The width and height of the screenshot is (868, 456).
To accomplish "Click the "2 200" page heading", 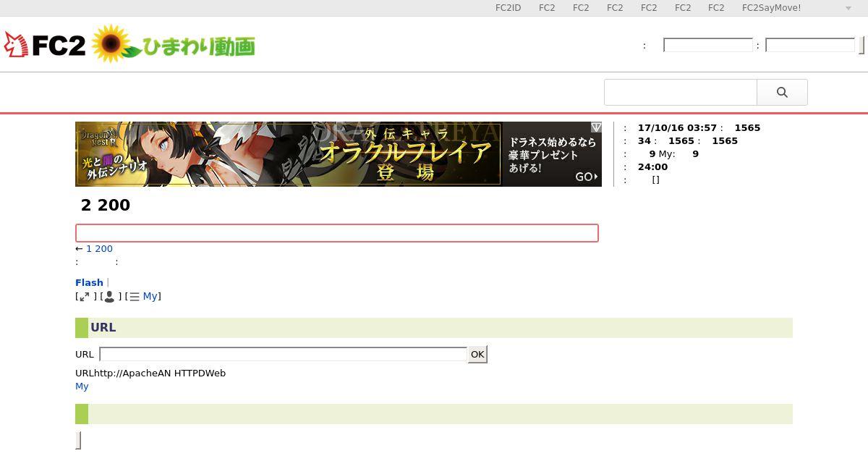I will coord(106,205).
